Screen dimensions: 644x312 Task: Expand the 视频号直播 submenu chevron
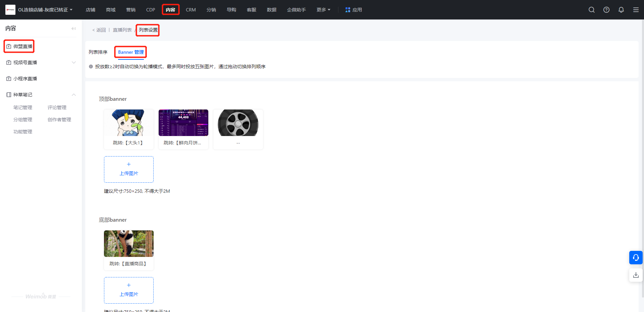click(x=74, y=62)
